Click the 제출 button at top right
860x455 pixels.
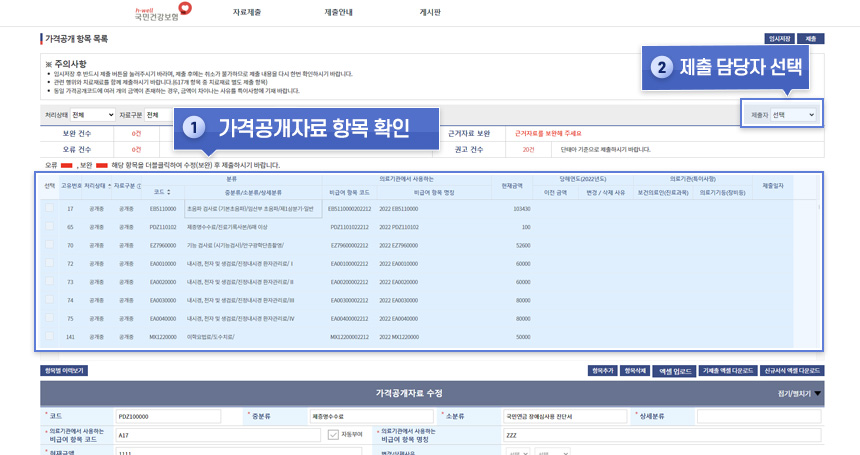click(x=811, y=39)
